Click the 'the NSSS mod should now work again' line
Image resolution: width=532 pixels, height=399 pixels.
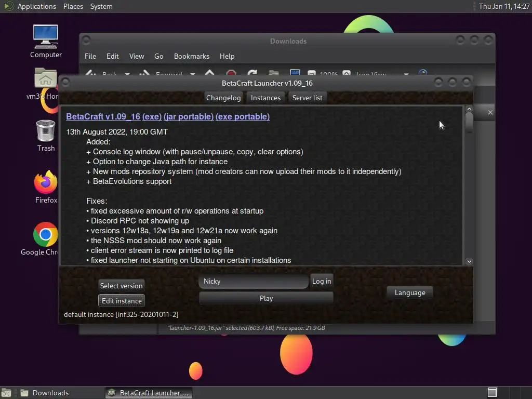pyautogui.click(x=154, y=241)
